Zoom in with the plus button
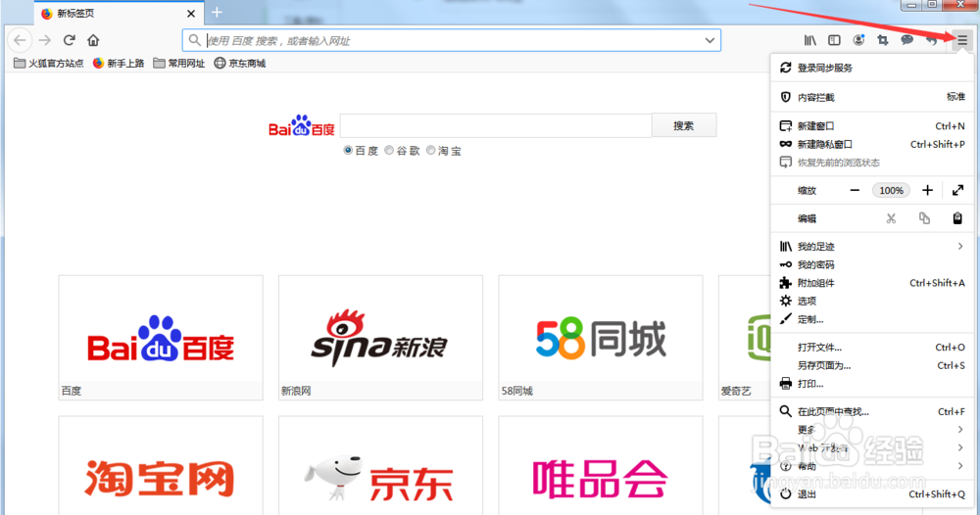This screenshot has width=980, height=515. (927, 190)
